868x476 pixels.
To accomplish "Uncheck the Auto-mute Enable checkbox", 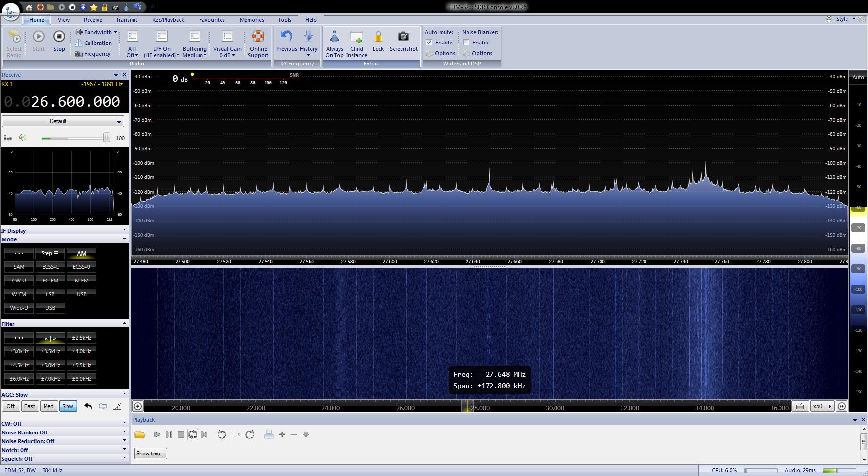I will point(429,43).
